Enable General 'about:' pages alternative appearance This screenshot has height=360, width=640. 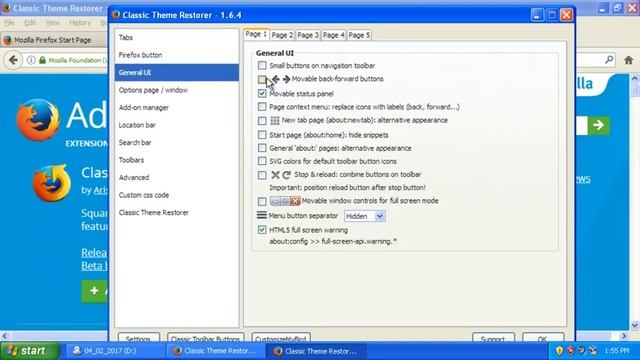(262, 148)
